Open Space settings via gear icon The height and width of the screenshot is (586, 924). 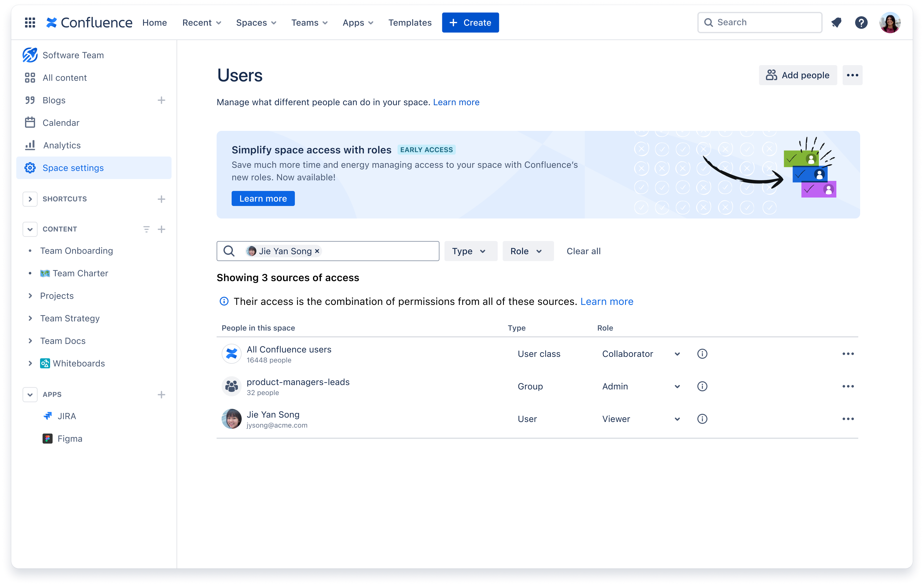point(30,168)
